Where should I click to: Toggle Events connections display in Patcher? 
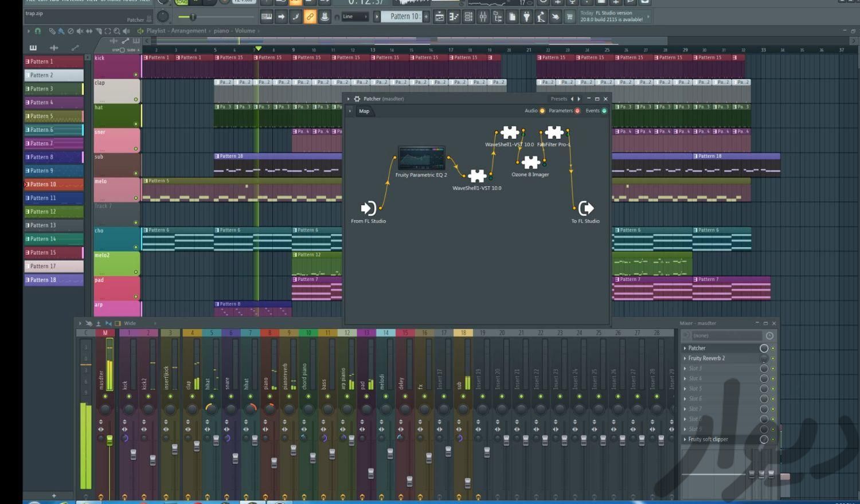tap(604, 111)
